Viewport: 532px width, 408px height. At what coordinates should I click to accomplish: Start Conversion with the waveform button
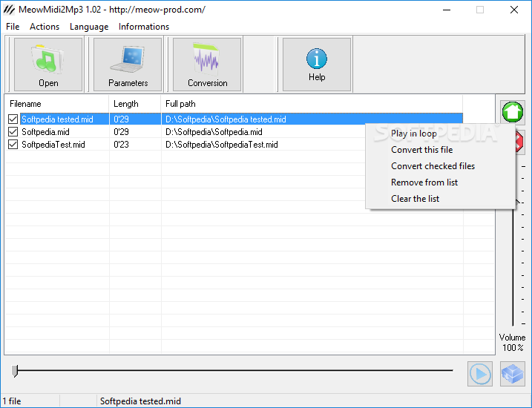[207, 65]
